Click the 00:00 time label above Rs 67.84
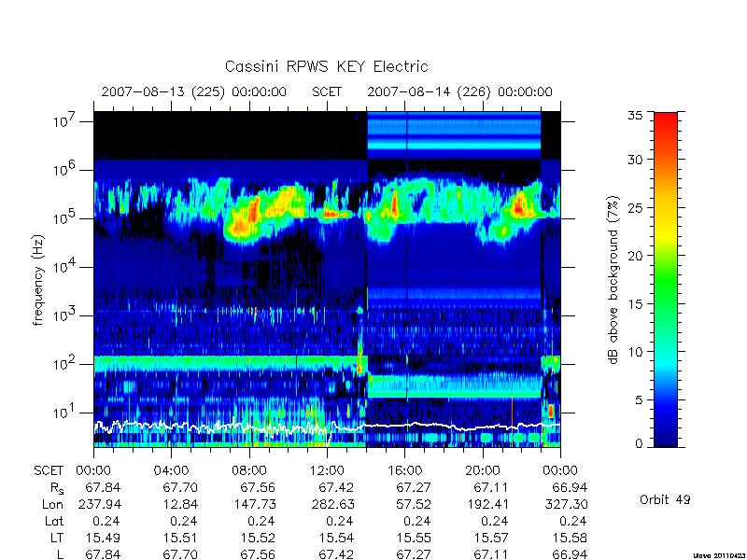747x560 pixels. coord(94,471)
